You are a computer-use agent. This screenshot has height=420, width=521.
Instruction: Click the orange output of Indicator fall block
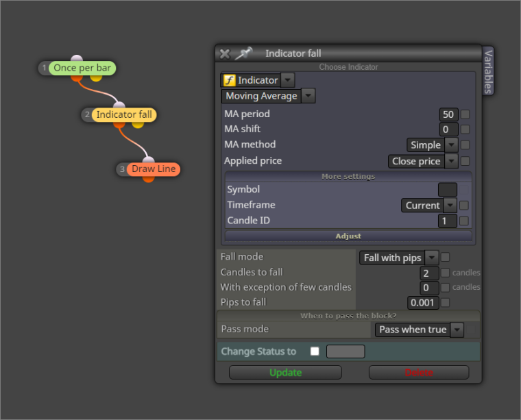[119, 125]
